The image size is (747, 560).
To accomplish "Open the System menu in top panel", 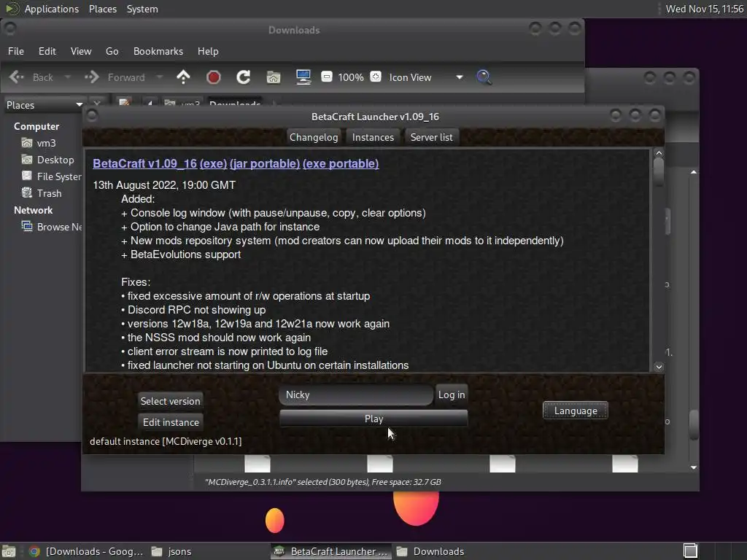I will coord(142,9).
